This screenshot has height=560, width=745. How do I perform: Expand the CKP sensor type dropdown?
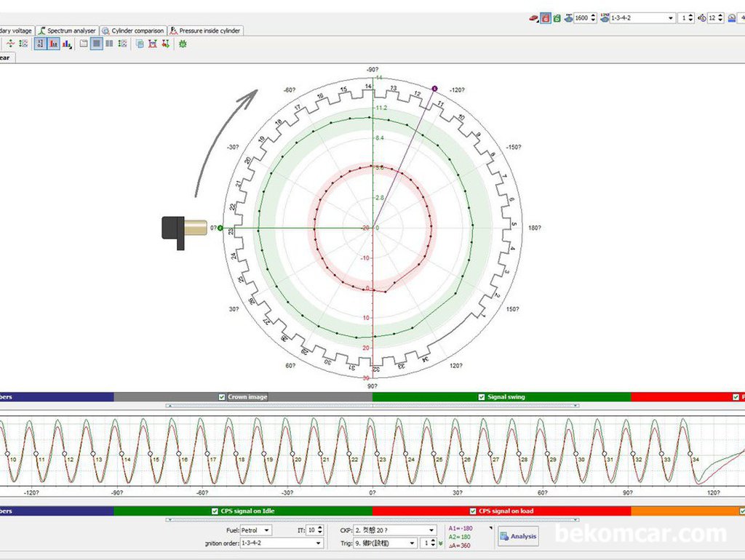click(x=394, y=530)
